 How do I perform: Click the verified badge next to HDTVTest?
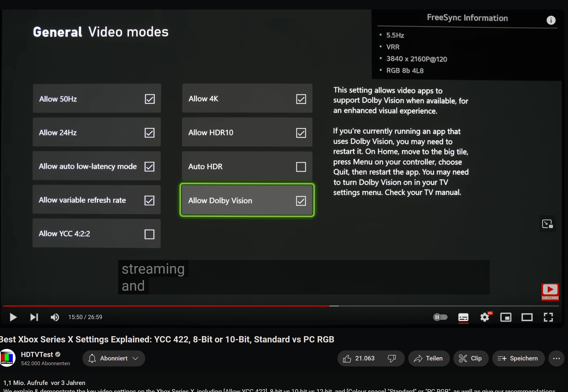58,354
